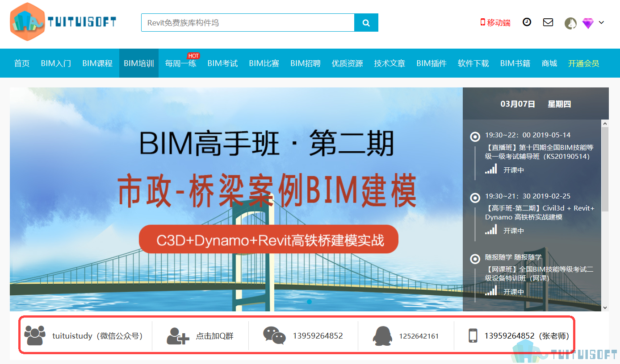Click the user avatar in the header
620x364 pixels.
point(570,23)
